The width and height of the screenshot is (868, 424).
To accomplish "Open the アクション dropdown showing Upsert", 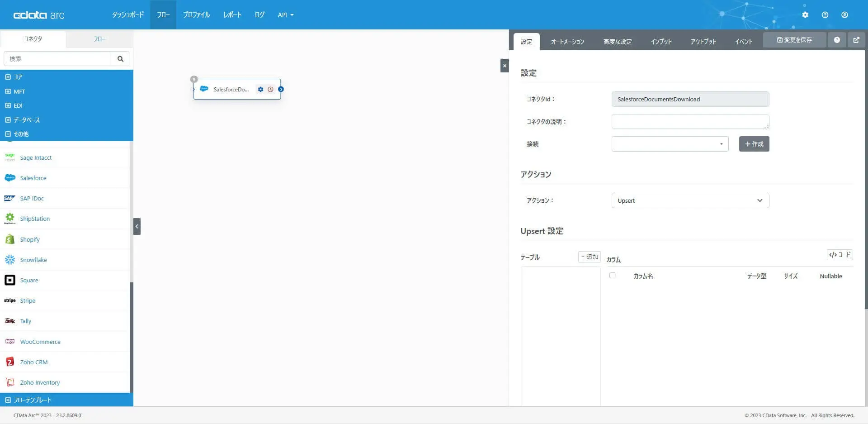I will (x=690, y=200).
